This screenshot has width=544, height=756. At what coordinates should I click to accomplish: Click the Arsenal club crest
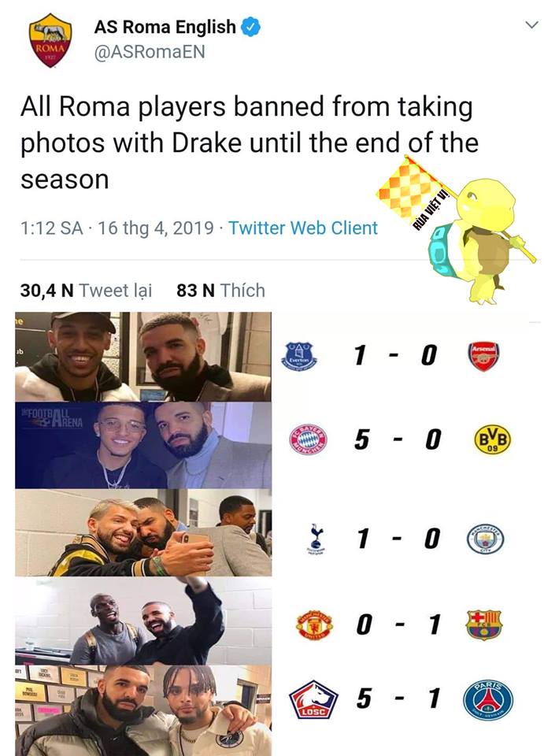[483, 356]
